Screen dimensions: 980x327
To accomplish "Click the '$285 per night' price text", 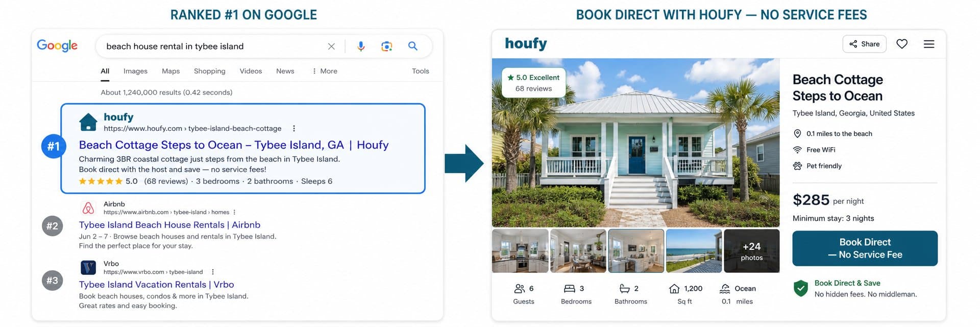I will pos(828,200).
